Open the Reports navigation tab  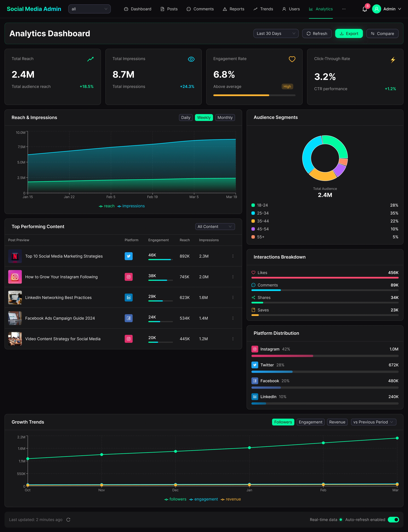click(233, 9)
